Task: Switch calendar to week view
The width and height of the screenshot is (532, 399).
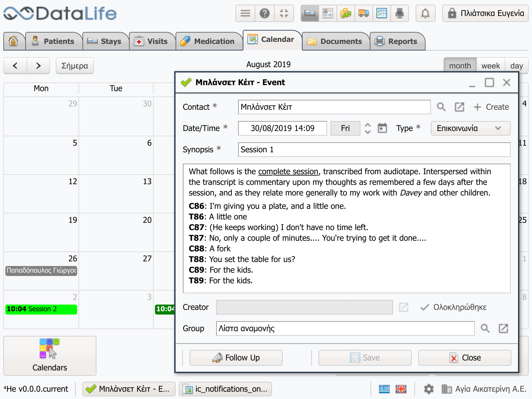Action: pos(490,66)
